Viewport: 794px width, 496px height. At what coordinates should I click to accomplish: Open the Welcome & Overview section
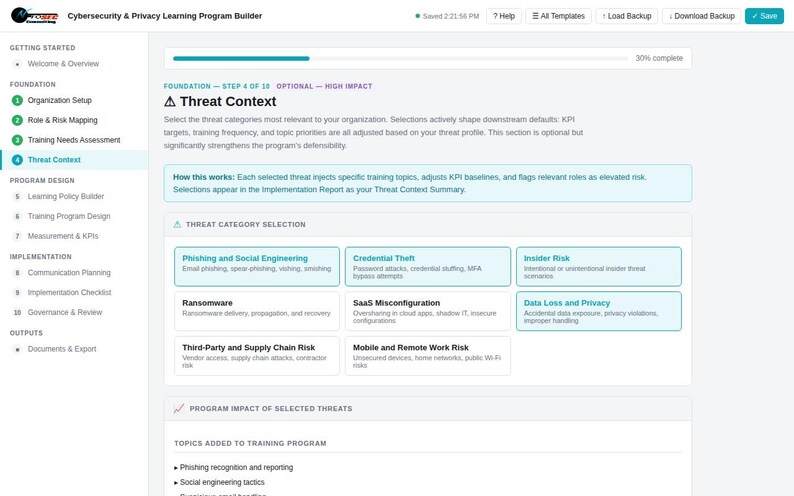click(x=74, y=64)
